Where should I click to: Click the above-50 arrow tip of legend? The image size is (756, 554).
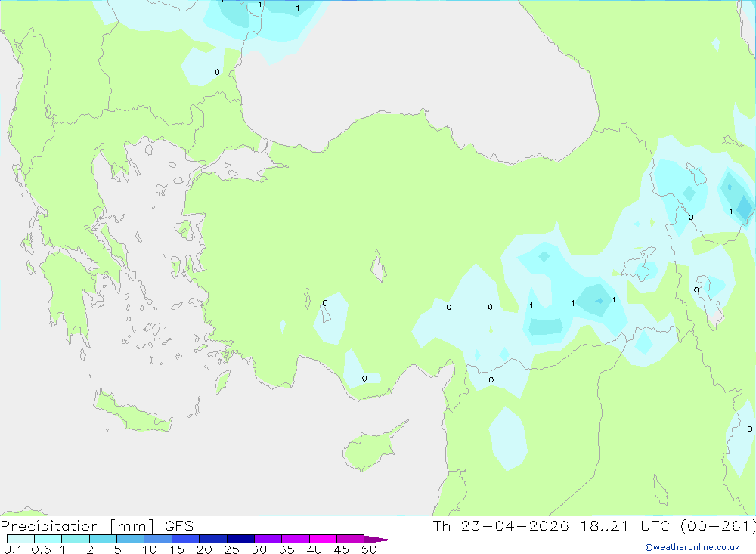click(x=378, y=539)
